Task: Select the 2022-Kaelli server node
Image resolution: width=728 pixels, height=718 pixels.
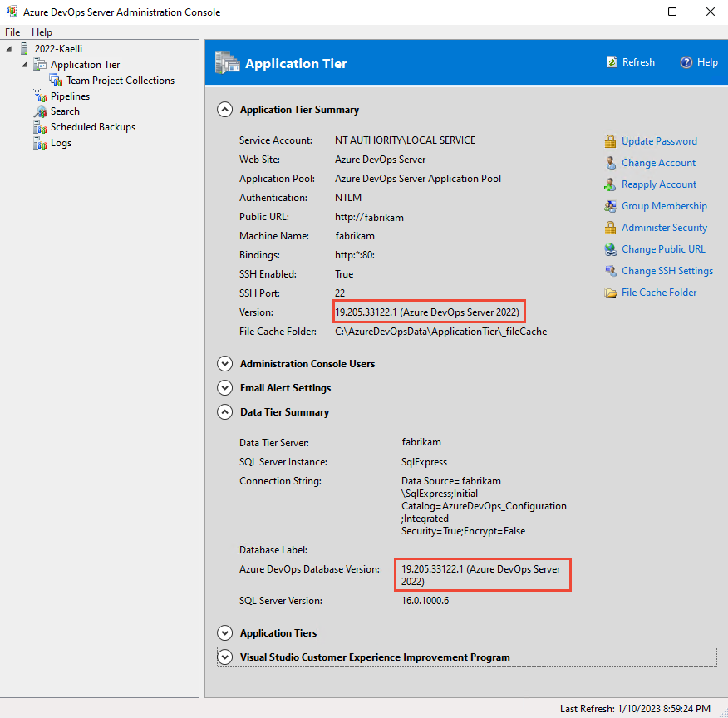Action: [x=57, y=48]
